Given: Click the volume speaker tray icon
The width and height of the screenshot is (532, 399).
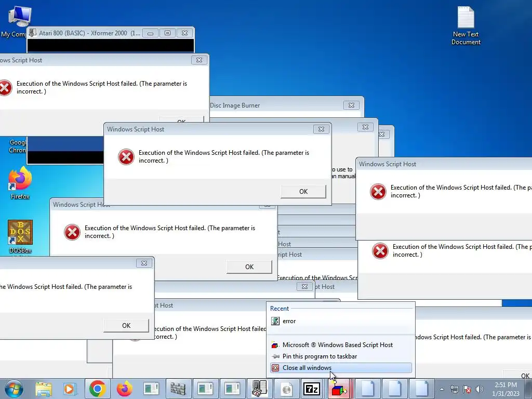Looking at the screenshot, I should (480, 389).
